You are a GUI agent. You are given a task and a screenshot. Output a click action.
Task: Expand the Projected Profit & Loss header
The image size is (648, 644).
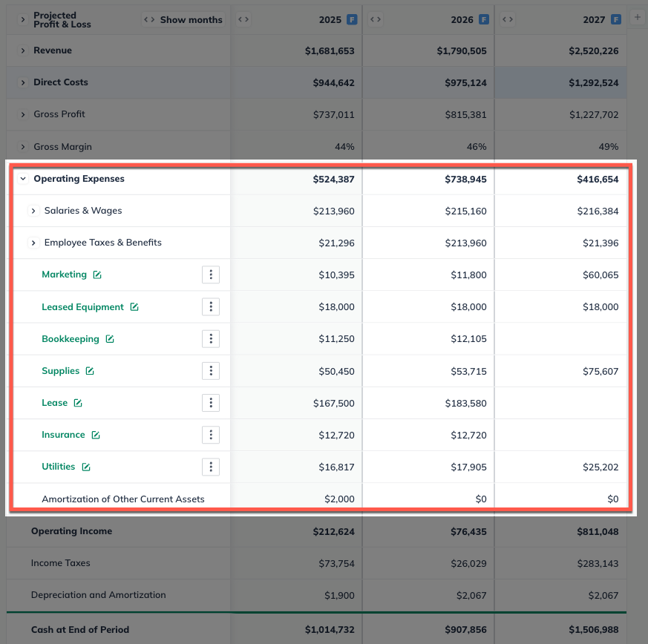[x=23, y=19]
